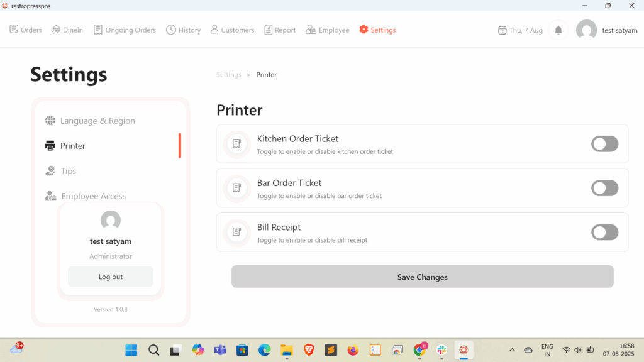Screen dimensions: 644x362
Task: Switch on the Bill Receipt toggle
Action: pyautogui.click(x=604, y=232)
